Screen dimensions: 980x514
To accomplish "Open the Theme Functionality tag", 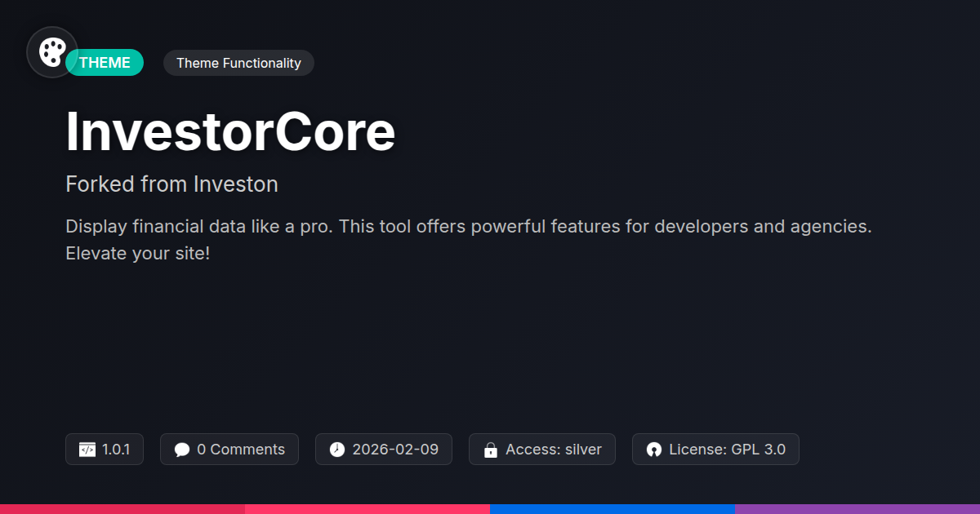I will 238,63.
